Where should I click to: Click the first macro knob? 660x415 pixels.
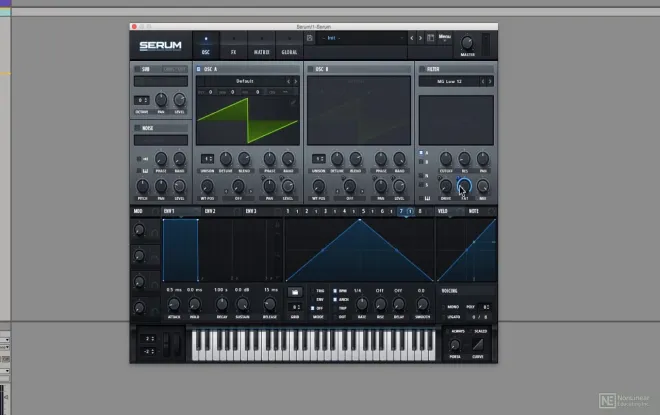[138, 230]
